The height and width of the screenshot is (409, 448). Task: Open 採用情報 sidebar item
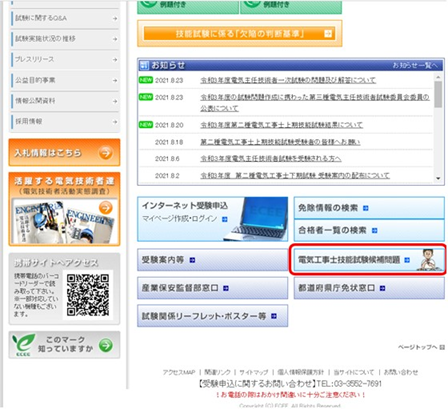[65, 122]
